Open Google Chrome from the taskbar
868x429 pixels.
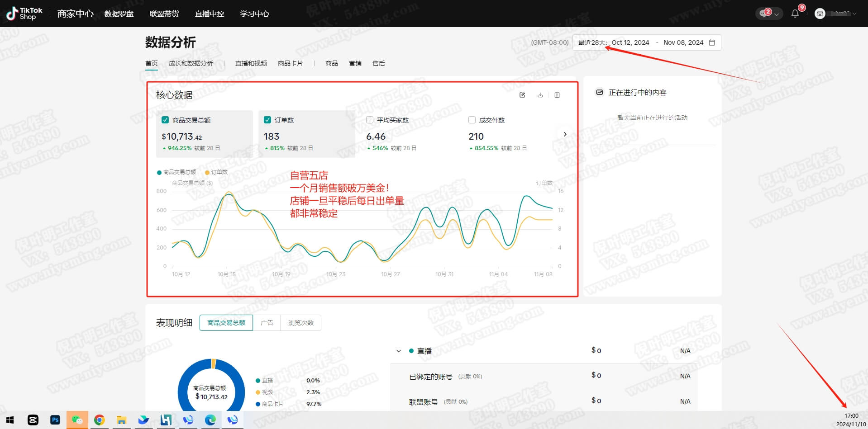100,420
